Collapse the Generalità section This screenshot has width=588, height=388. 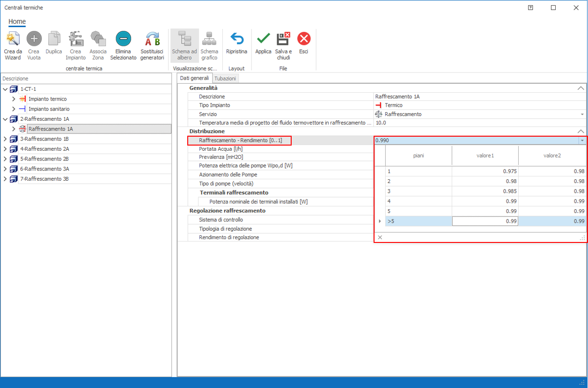581,88
